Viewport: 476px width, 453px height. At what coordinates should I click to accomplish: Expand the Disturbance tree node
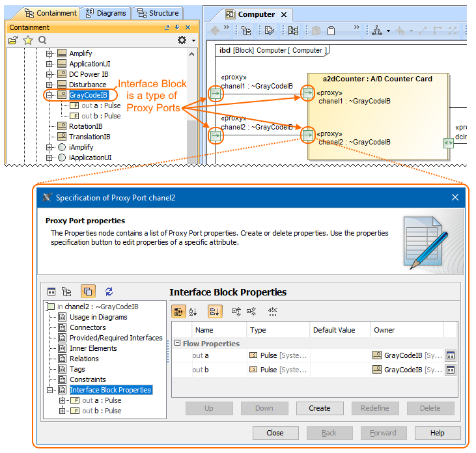coord(49,85)
